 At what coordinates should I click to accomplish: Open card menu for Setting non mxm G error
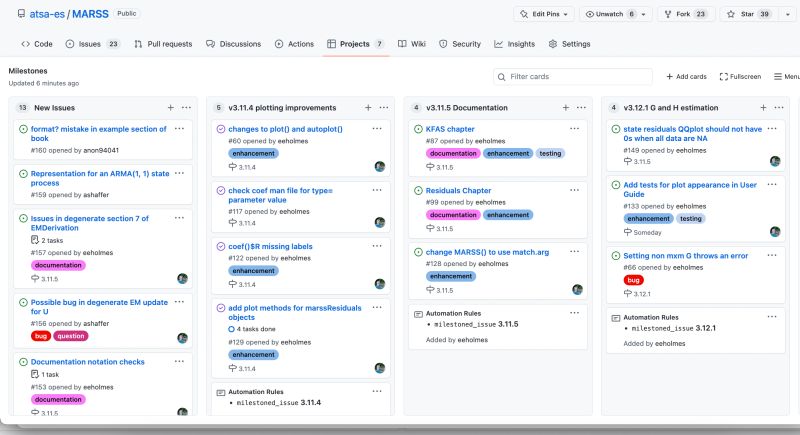point(772,255)
